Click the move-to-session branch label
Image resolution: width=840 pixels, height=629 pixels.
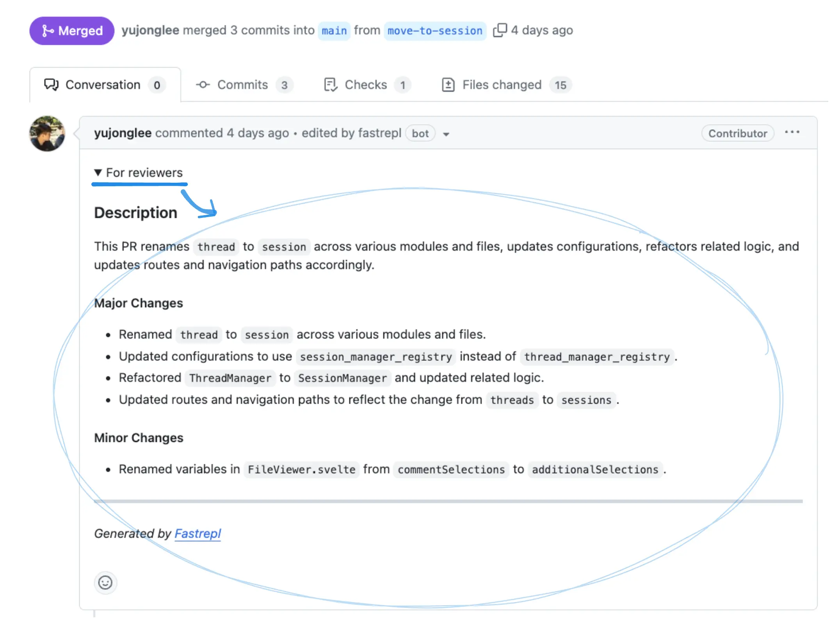(x=435, y=30)
